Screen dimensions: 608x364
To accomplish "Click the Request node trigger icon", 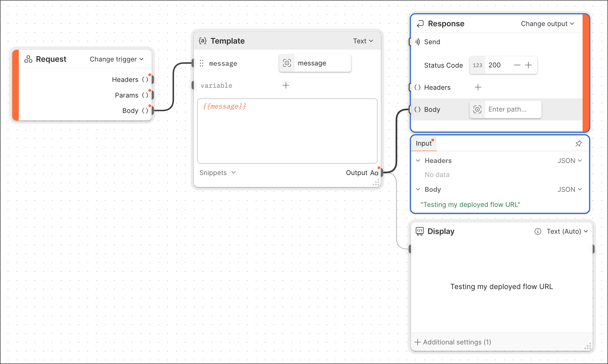I will pos(28,59).
